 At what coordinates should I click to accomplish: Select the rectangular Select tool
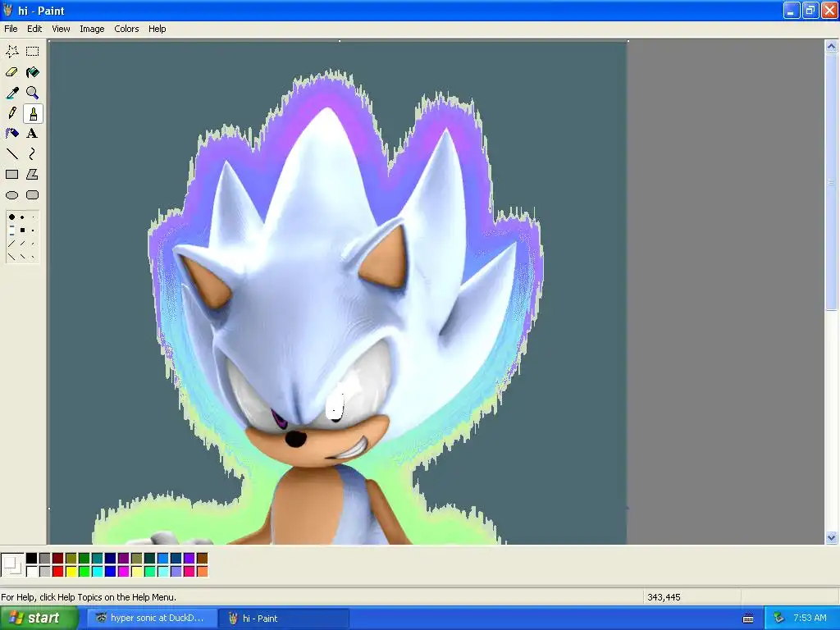(33, 52)
